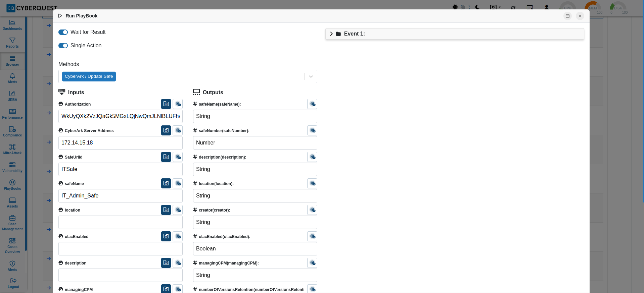This screenshot has height=293, width=644.
Task: Open MitreAttack in the sidebar
Action: [x=12, y=150]
